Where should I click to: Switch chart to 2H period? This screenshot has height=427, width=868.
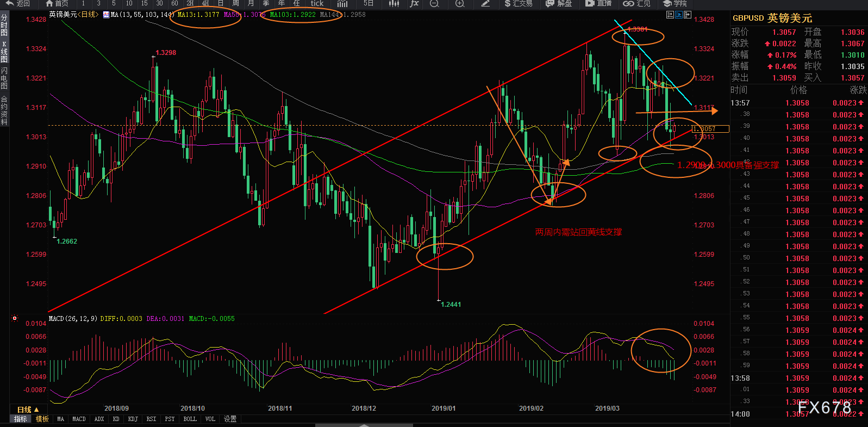click(190, 3)
